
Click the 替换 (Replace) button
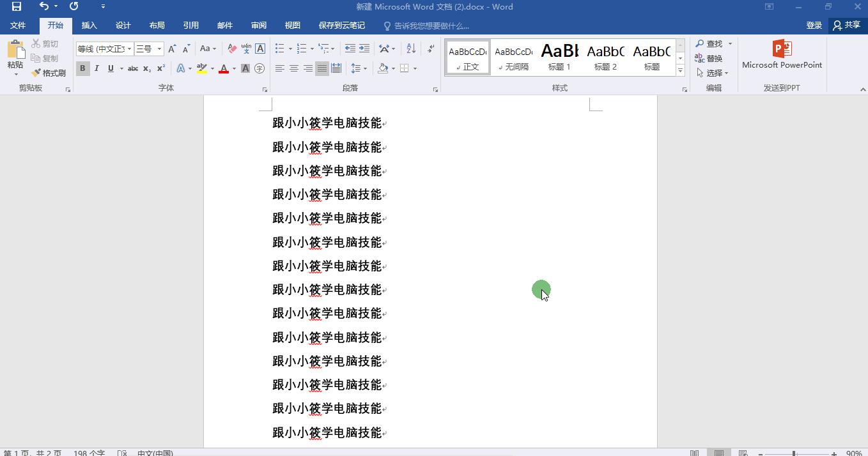[714, 57]
